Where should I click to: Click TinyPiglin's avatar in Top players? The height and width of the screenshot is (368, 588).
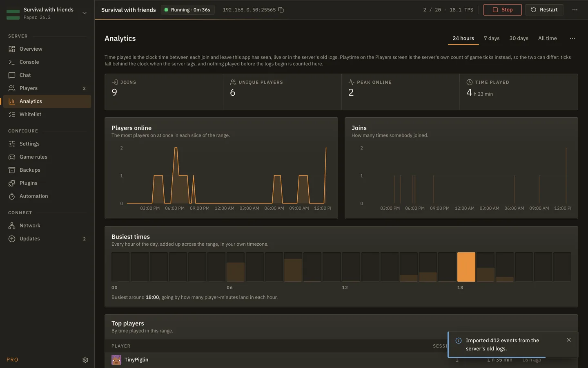116,360
